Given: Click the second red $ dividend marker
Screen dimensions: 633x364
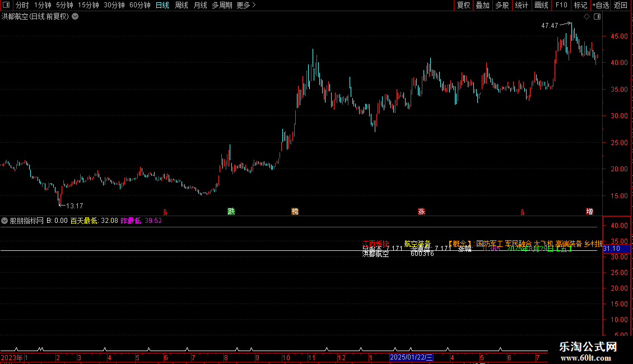Looking at the screenshot, I should click(523, 212).
